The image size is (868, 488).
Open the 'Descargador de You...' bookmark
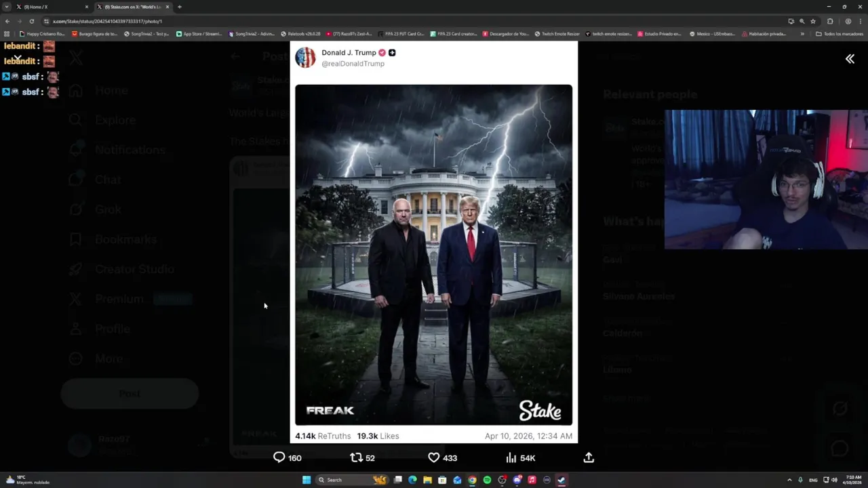pos(505,34)
